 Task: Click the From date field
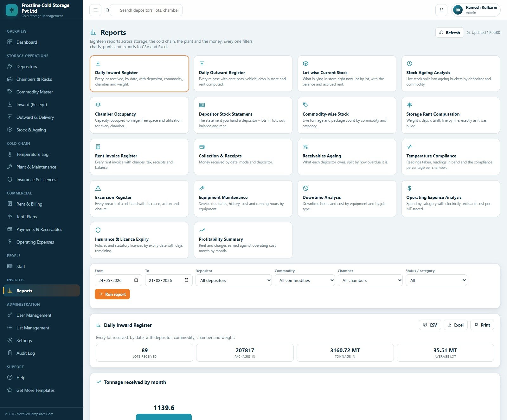119,280
